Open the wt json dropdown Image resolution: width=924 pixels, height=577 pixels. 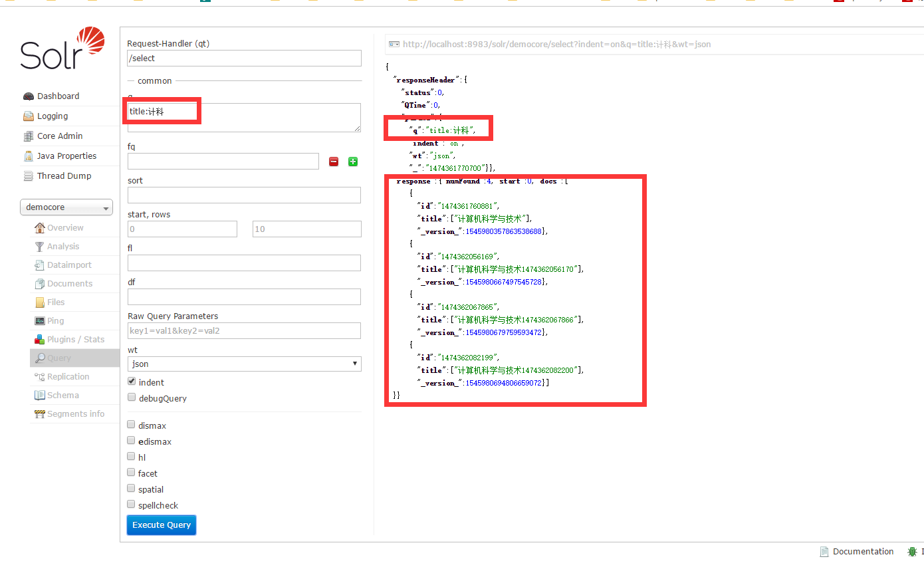tap(244, 364)
